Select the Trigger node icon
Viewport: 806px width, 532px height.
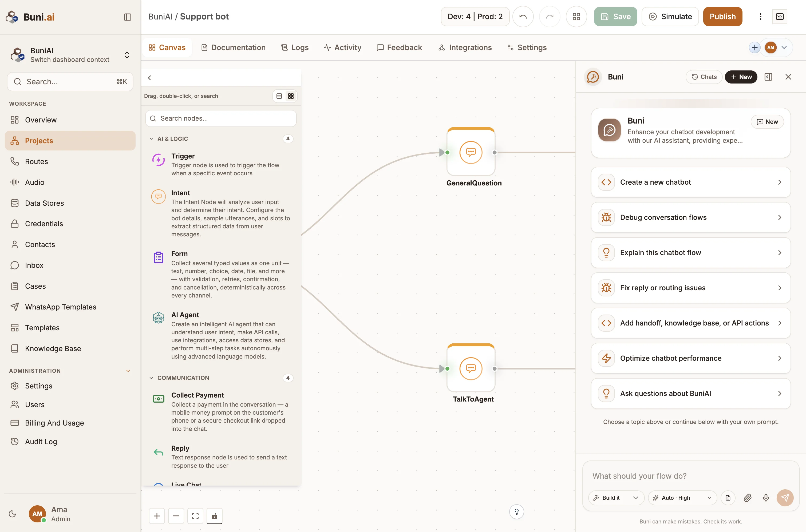coord(158,160)
